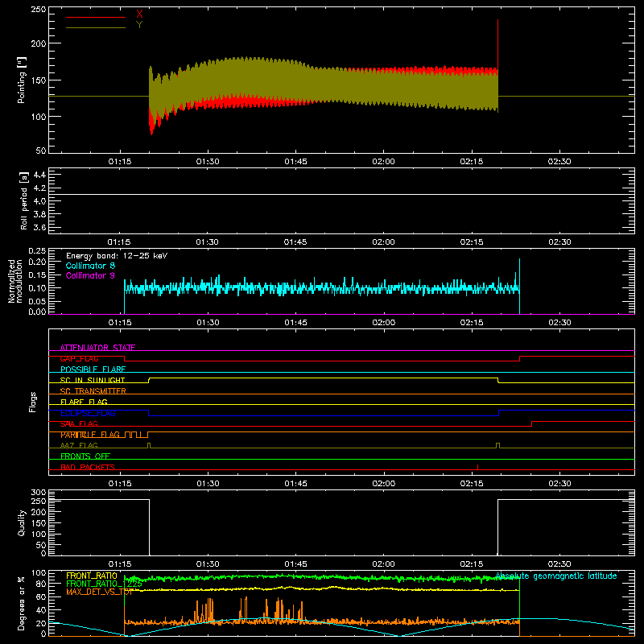Click the 4.4 tick label on Roll period axis

pyautogui.click(x=39, y=175)
